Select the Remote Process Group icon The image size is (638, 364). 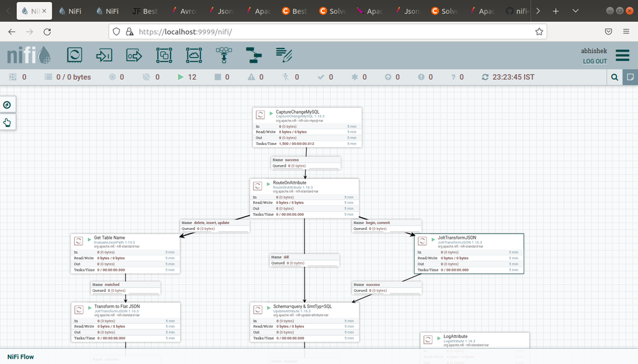tap(194, 56)
